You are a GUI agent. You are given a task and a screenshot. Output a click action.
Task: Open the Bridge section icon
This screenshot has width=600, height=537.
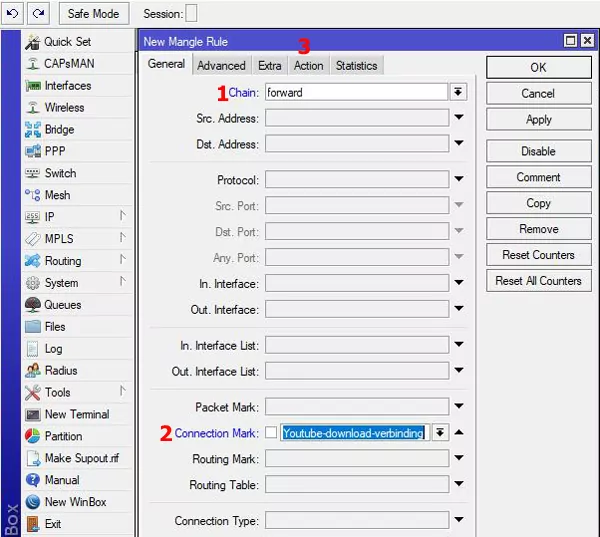click(33, 129)
